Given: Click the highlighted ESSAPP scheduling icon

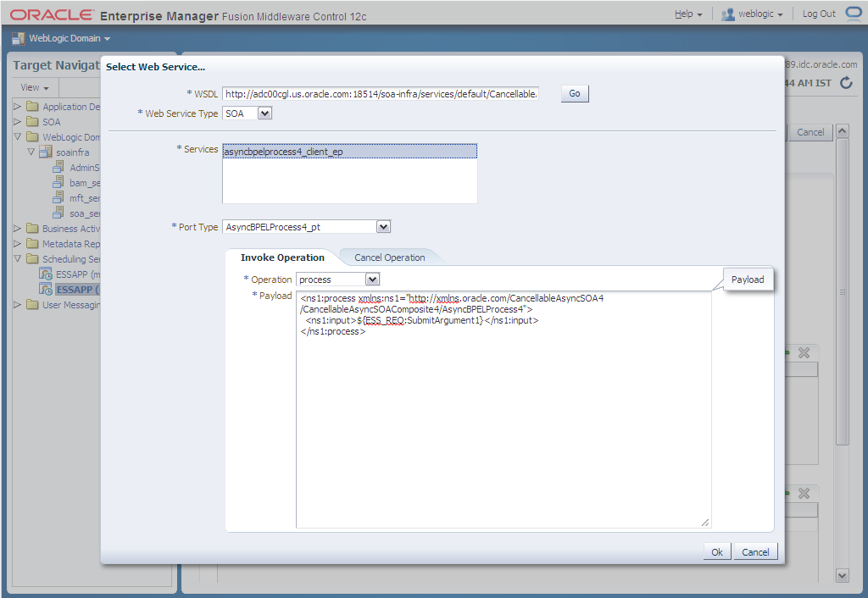Looking at the screenshot, I should [47, 290].
